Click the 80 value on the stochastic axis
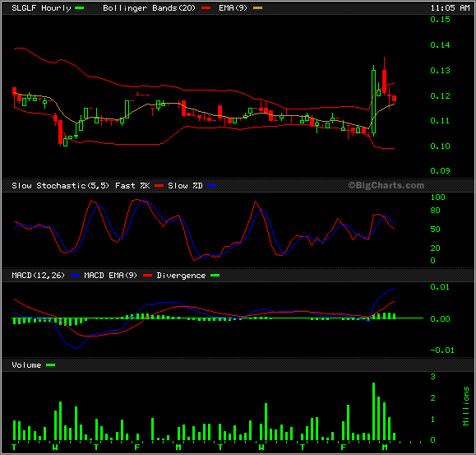This screenshot has height=455, width=476. 436,211
